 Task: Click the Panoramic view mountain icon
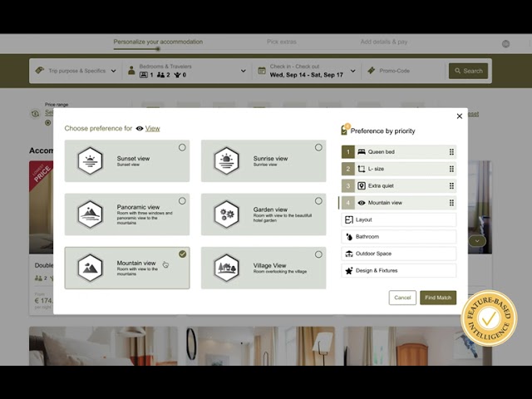90,214
